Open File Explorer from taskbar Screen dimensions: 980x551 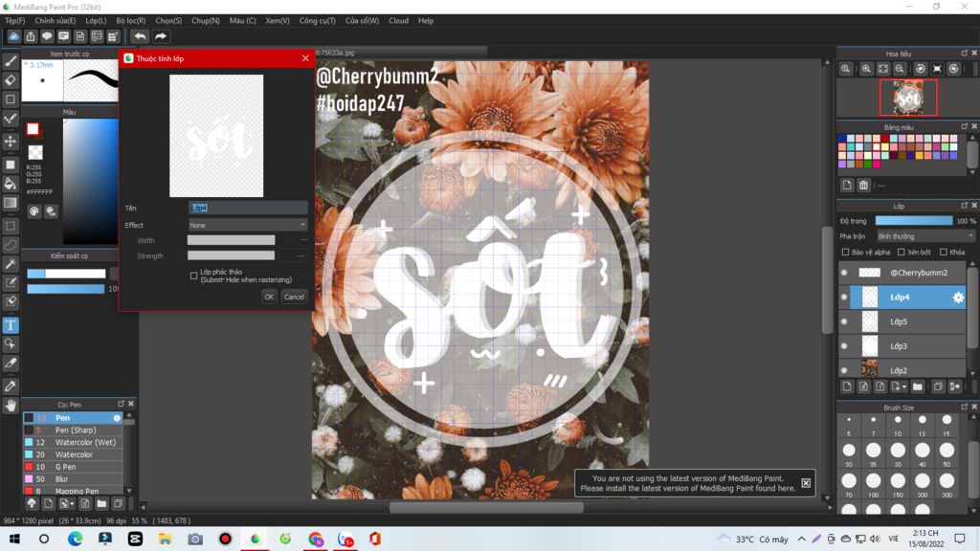click(165, 539)
